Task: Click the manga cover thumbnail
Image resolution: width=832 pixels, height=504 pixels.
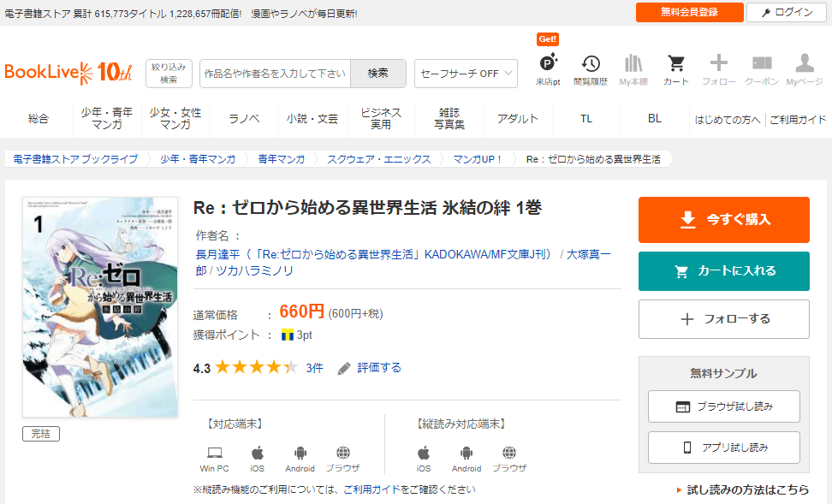Action: 100,307
